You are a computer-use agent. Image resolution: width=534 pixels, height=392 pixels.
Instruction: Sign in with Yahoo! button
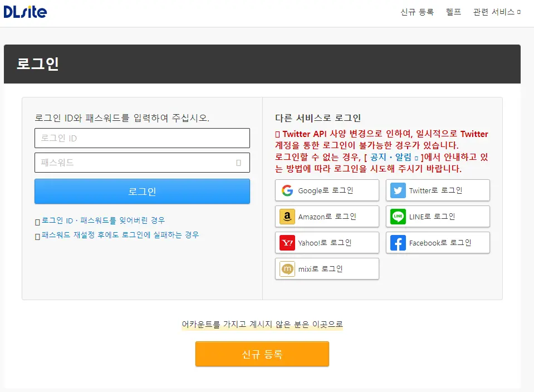tap(327, 243)
